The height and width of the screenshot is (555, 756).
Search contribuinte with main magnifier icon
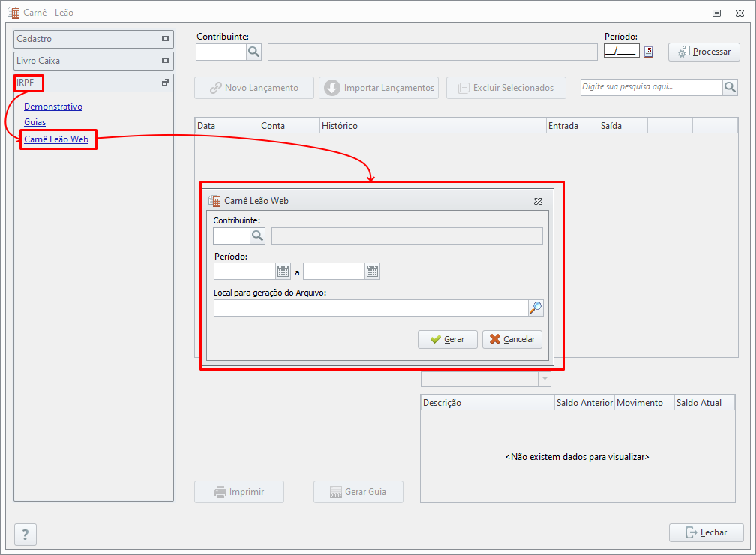(253, 52)
